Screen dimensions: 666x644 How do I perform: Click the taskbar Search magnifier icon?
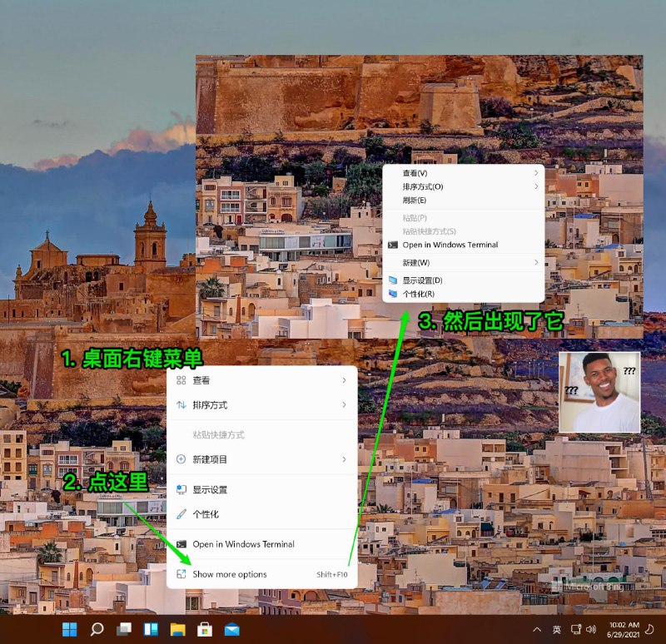[97, 629]
